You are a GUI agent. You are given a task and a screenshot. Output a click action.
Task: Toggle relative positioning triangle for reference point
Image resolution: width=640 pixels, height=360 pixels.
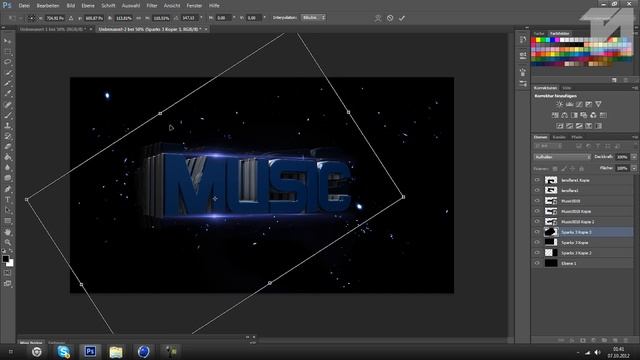pyautogui.click(x=71, y=18)
